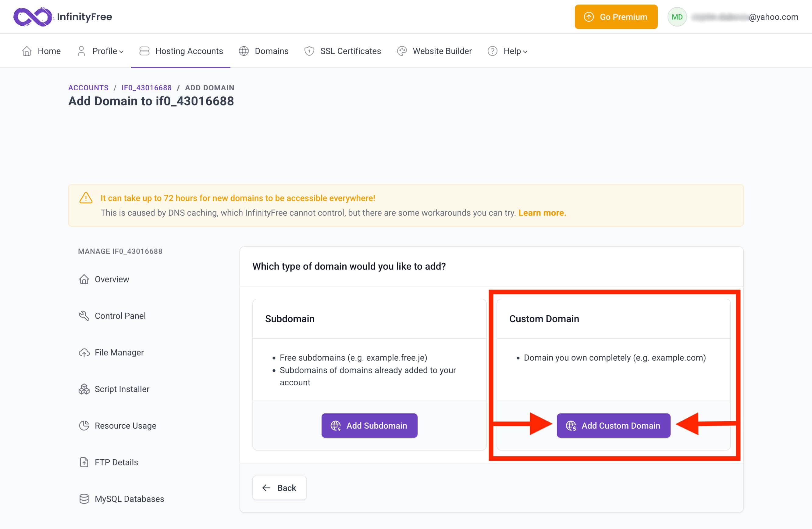The image size is (812, 529).
Task: Click the Add Subdomain button
Action: pyautogui.click(x=369, y=426)
